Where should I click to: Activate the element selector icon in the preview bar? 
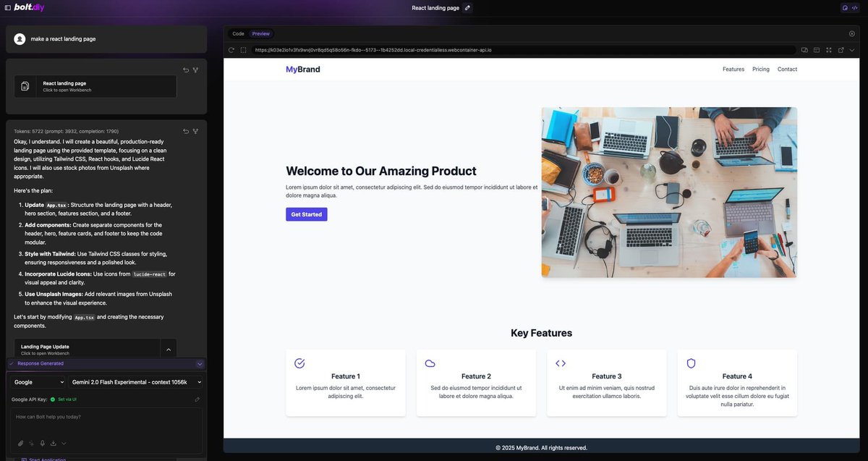[244, 50]
